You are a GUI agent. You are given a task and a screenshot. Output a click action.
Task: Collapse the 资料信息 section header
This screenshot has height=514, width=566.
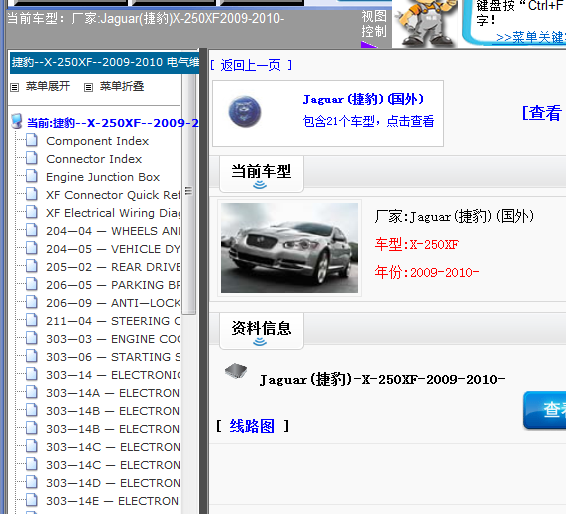pos(261,331)
